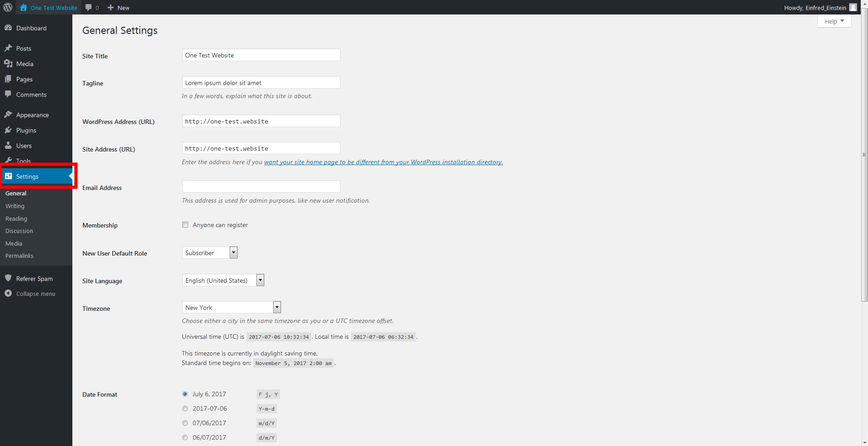The height and width of the screenshot is (446, 868).
Task: Click the Comments bubble in admin bar
Action: [89, 7]
